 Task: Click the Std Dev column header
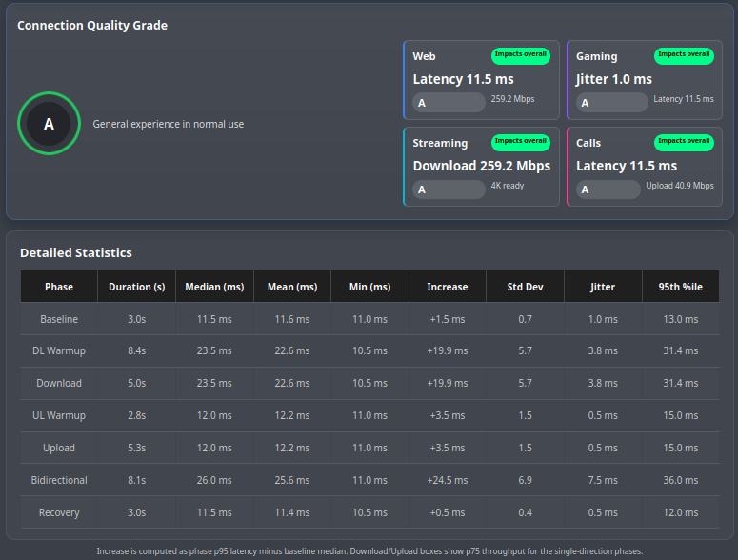(x=526, y=286)
